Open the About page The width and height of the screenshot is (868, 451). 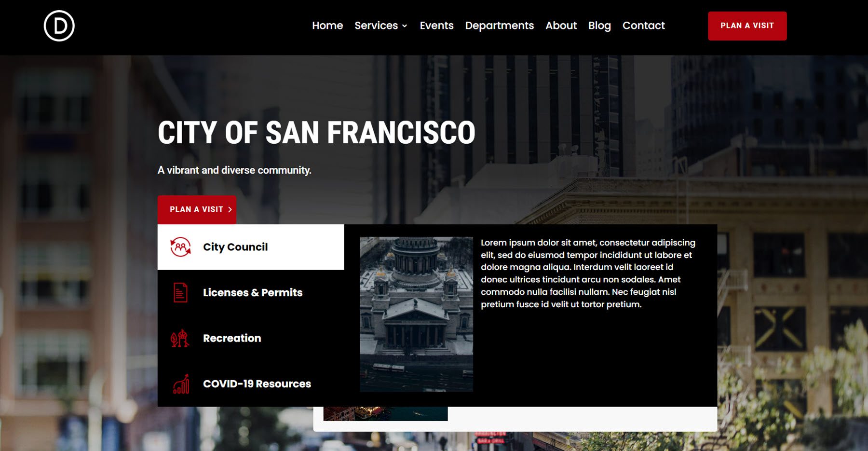[x=561, y=26]
